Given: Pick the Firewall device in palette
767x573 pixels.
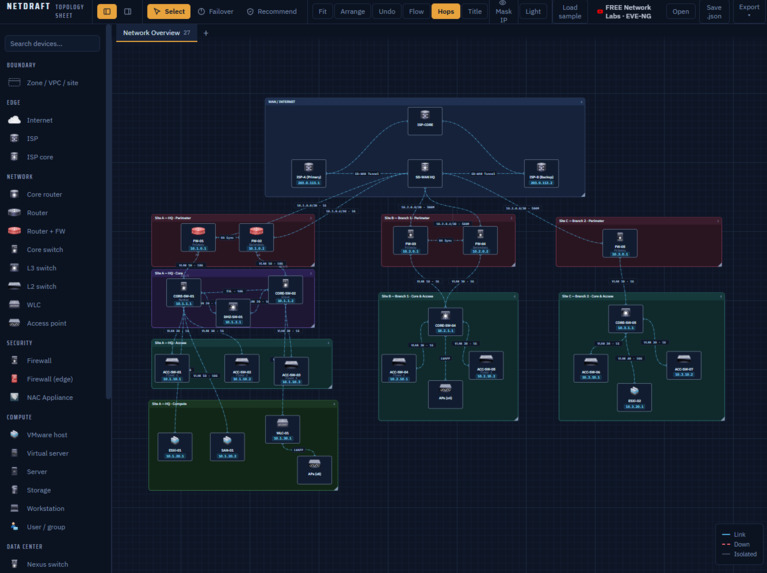Looking at the screenshot, I should [53, 361].
